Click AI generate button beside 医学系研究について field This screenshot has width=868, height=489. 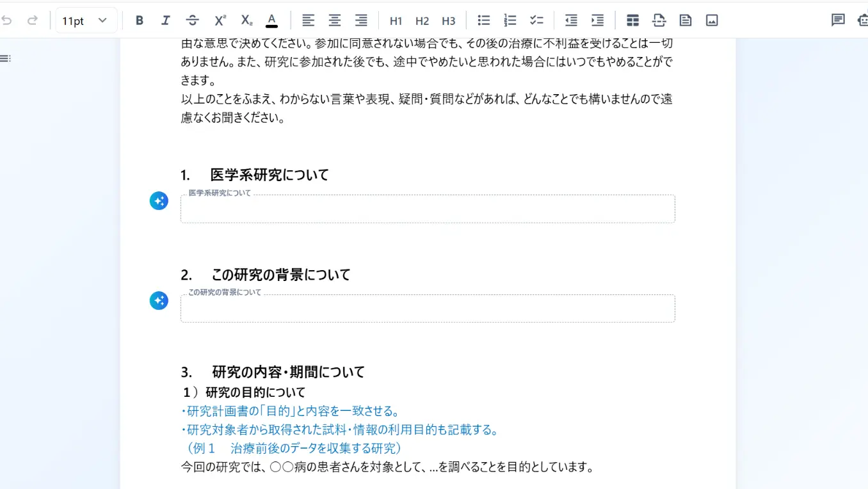[x=159, y=201]
